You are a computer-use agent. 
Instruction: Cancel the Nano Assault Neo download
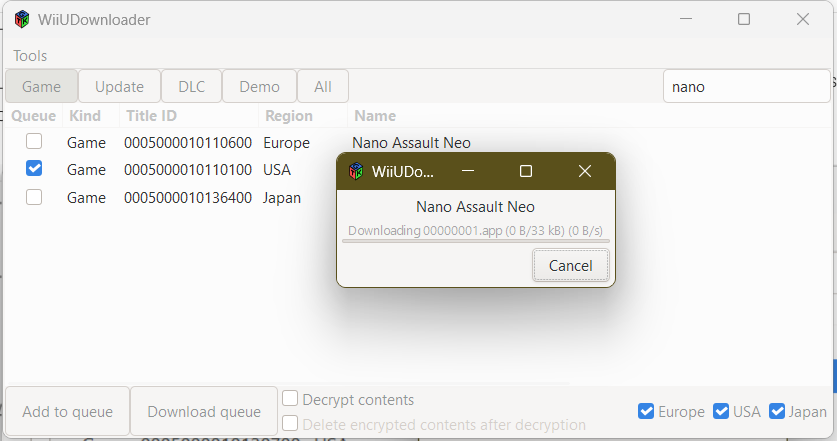(571, 265)
